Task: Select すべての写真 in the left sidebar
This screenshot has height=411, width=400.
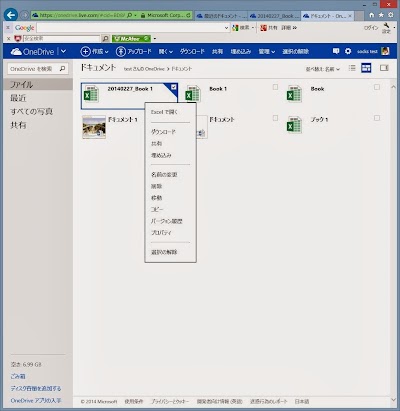Action: [31, 112]
